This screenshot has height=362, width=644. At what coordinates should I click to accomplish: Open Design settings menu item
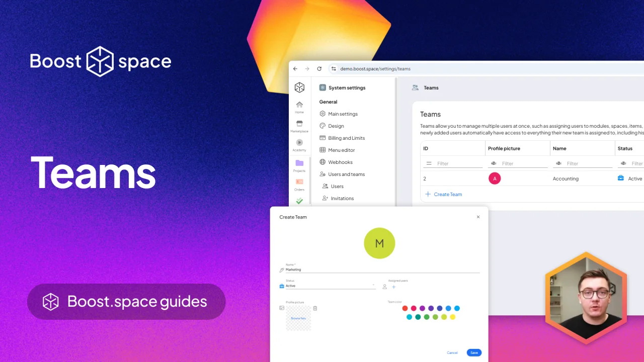[332, 126]
